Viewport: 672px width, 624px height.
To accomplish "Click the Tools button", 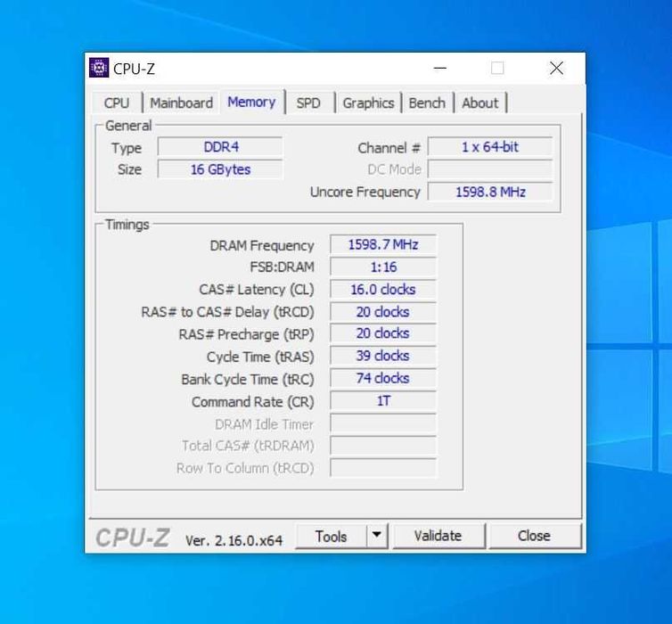I will 331,536.
